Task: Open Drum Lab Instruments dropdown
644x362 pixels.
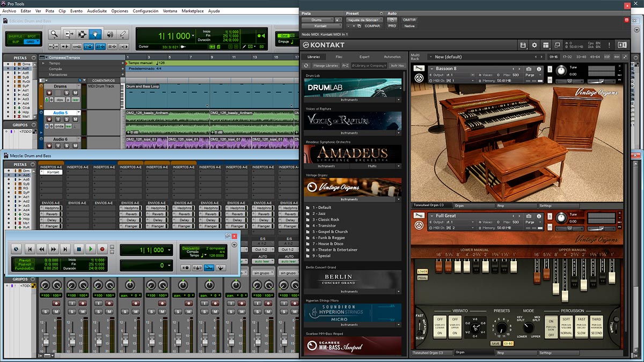Action: pos(399,100)
